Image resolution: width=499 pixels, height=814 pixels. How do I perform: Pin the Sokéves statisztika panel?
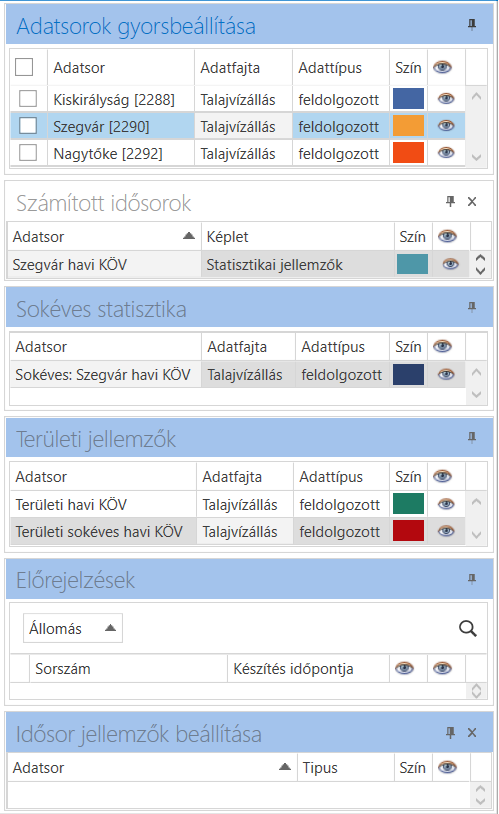471,307
